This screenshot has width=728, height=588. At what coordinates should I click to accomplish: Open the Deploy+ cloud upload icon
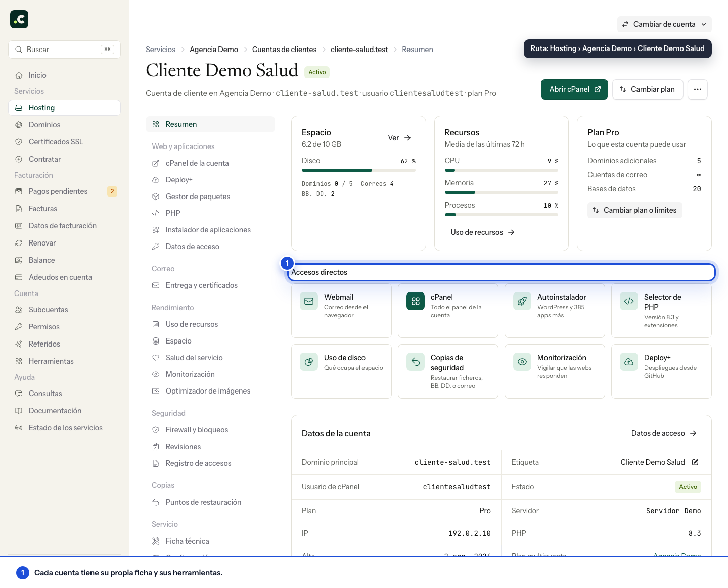click(x=628, y=362)
